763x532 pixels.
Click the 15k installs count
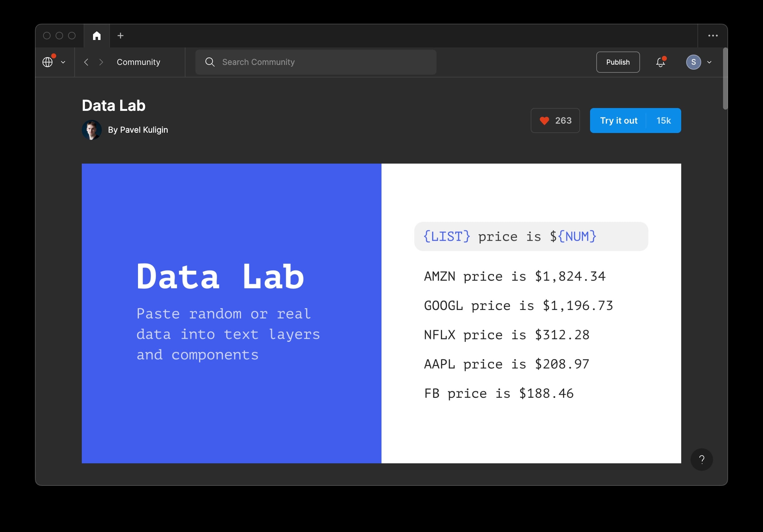pyautogui.click(x=663, y=121)
